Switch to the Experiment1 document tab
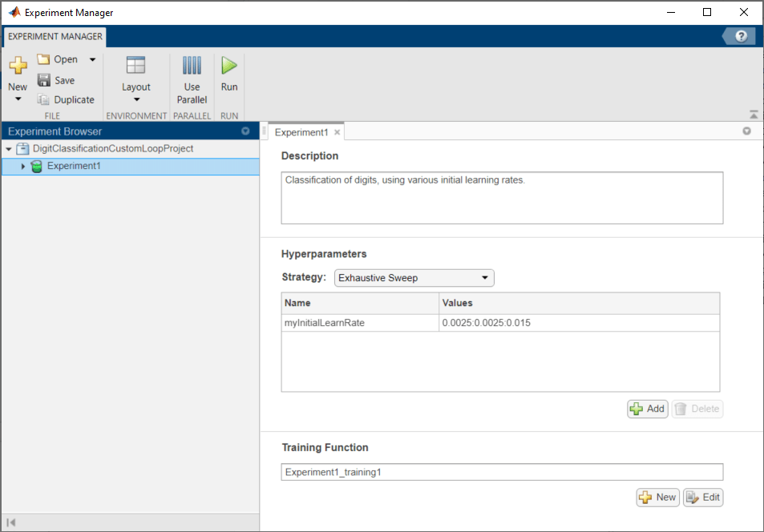 301,132
